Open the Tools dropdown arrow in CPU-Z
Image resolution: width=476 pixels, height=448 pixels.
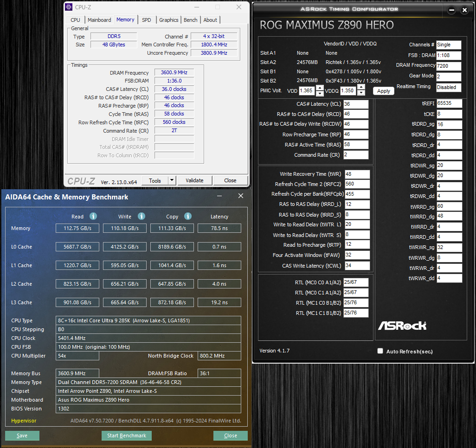172,180
